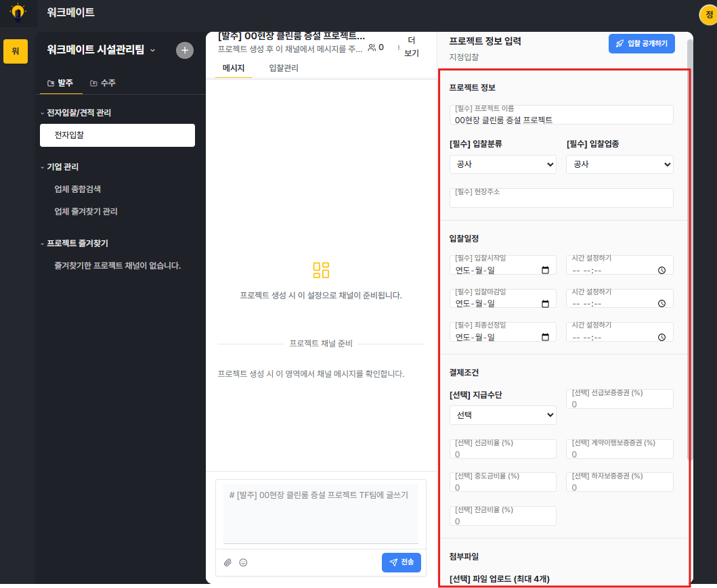Viewport: 717px width, 588px height.
Task: Select 업체 종합검색 in the sidebar
Action: 77,189
